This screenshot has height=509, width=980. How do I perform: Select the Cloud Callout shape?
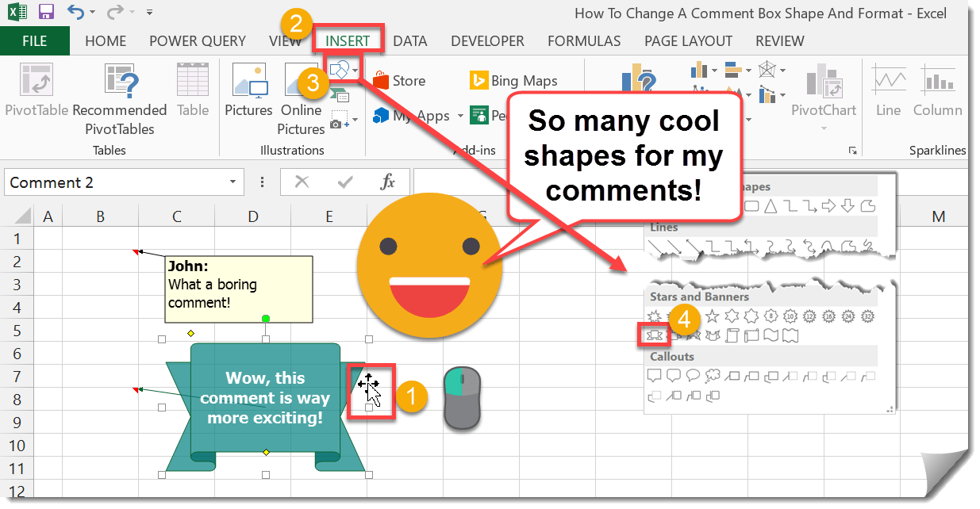click(x=713, y=376)
